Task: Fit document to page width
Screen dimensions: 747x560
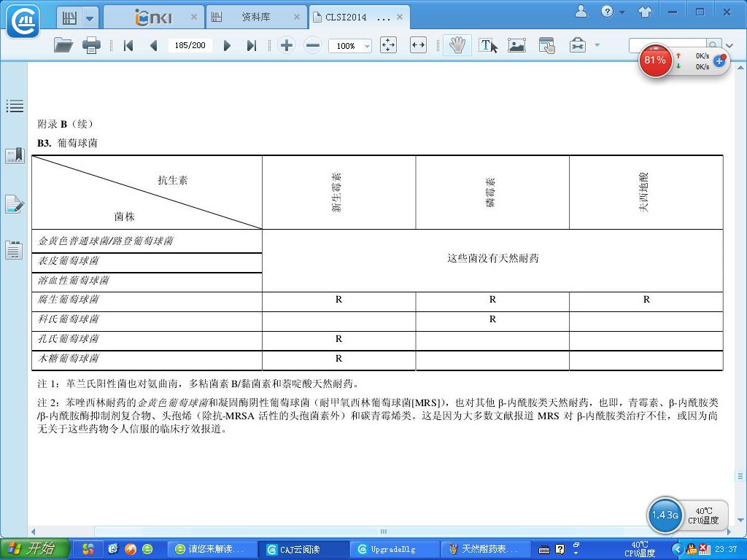Action: pos(417,45)
